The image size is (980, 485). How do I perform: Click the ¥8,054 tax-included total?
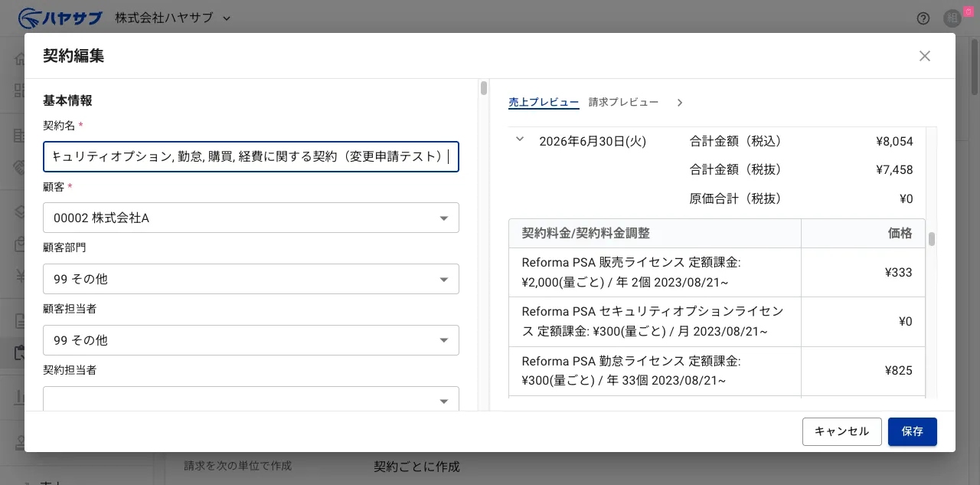pos(894,141)
